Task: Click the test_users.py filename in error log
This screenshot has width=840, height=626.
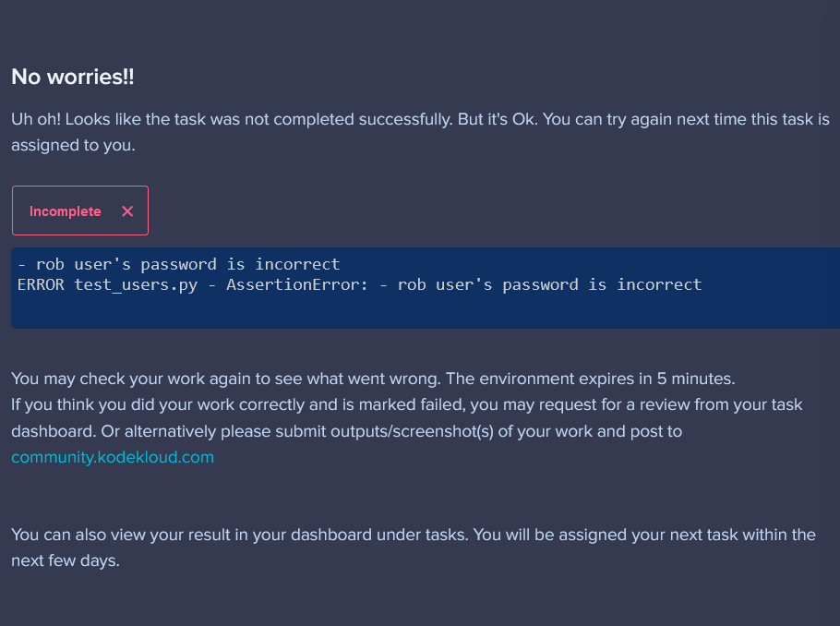Action: tap(136, 284)
